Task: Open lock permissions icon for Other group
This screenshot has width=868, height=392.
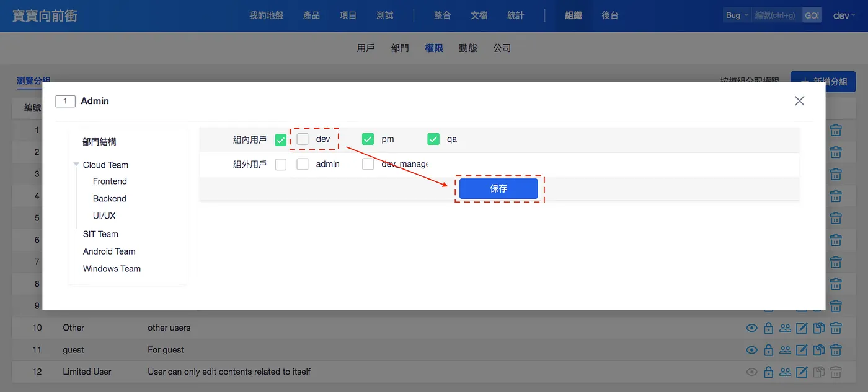Action: tap(768, 328)
